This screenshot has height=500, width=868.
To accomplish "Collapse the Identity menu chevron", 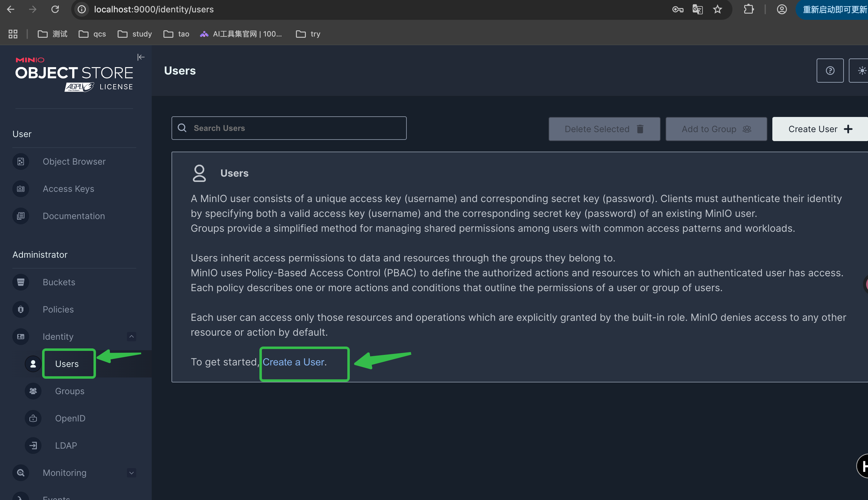I will pos(131,337).
